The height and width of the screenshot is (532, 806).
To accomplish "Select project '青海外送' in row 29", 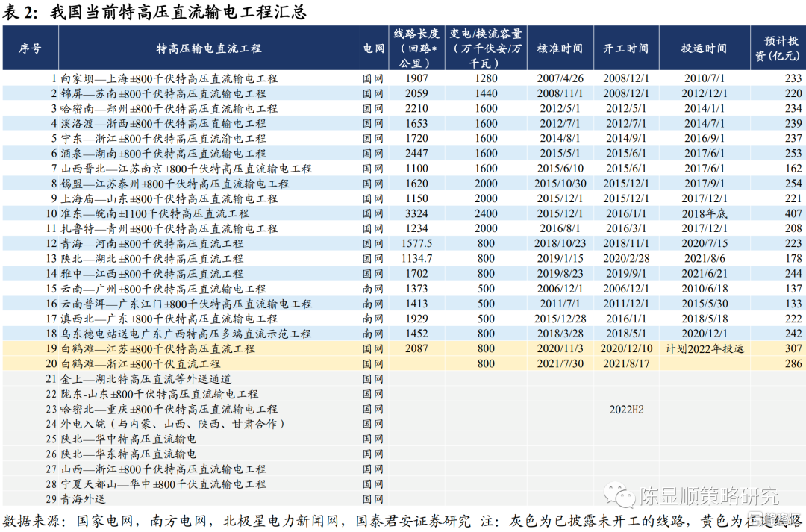I will click(83, 498).
